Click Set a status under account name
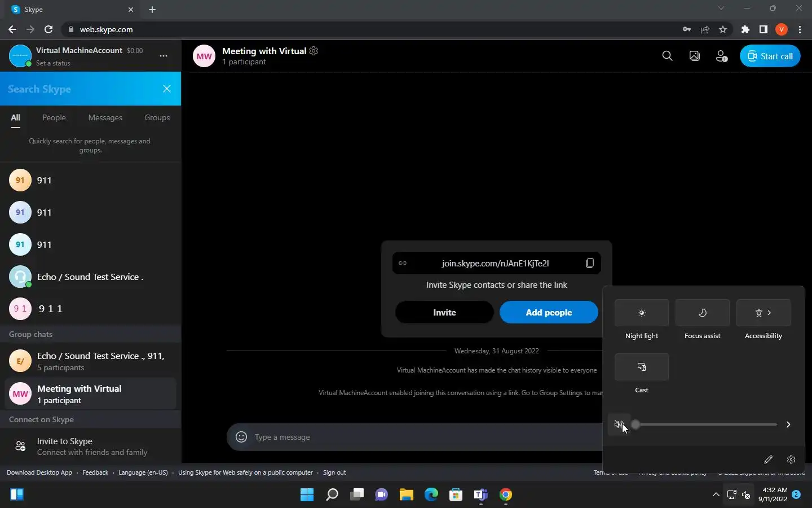The height and width of the screenshot is (508, 812). (53, 63)
